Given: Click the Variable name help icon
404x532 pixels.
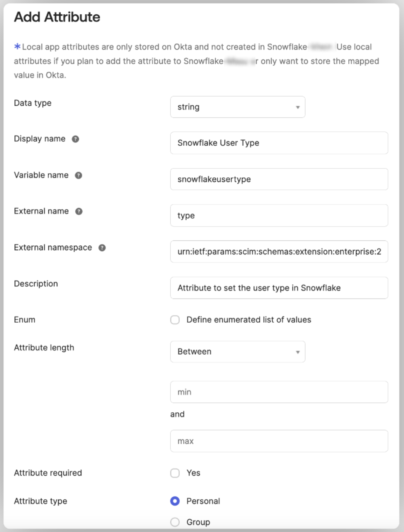Looking at the screenshot, I should (x=78, y=175).
